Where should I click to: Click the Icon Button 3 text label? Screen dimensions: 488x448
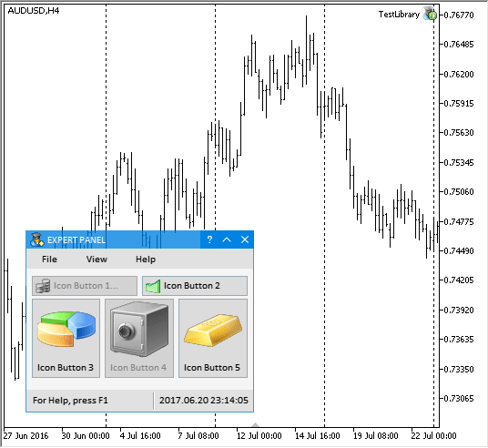pyautogui.click(x=66, y=368)
